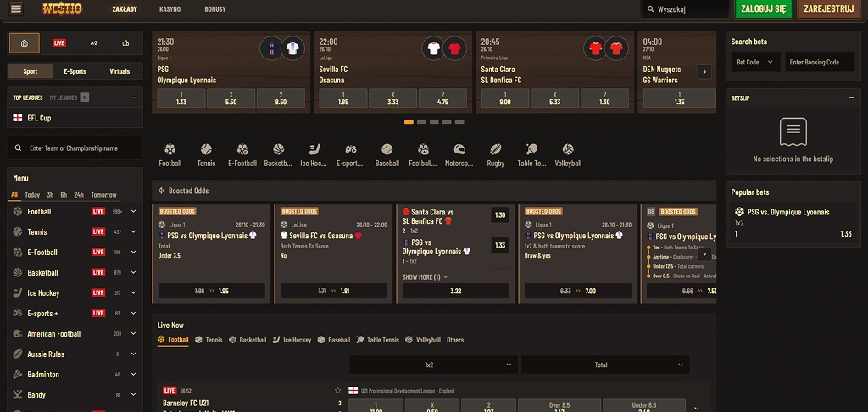Viewport: 868px width, 412px height.
Task: Choose the Rugby sport icon
Action: coord(495,149)
